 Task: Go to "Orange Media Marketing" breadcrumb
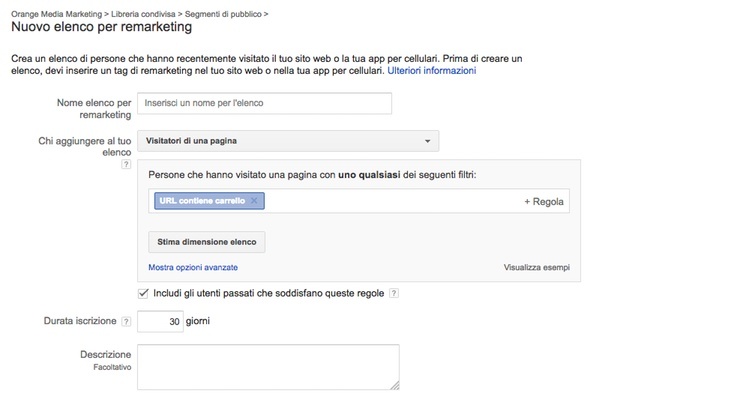(x=57, y=13)
